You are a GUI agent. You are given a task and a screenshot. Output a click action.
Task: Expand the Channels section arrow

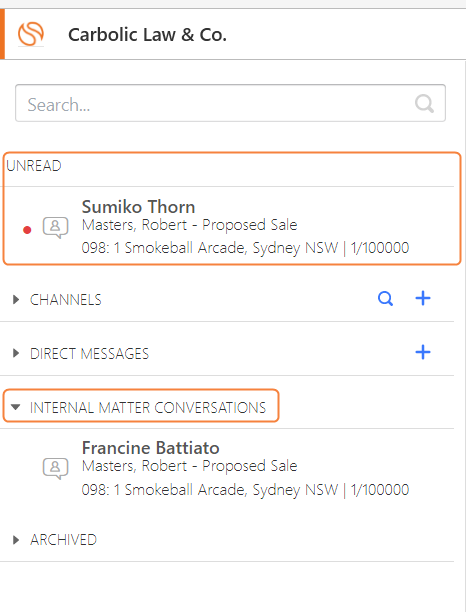16,299
